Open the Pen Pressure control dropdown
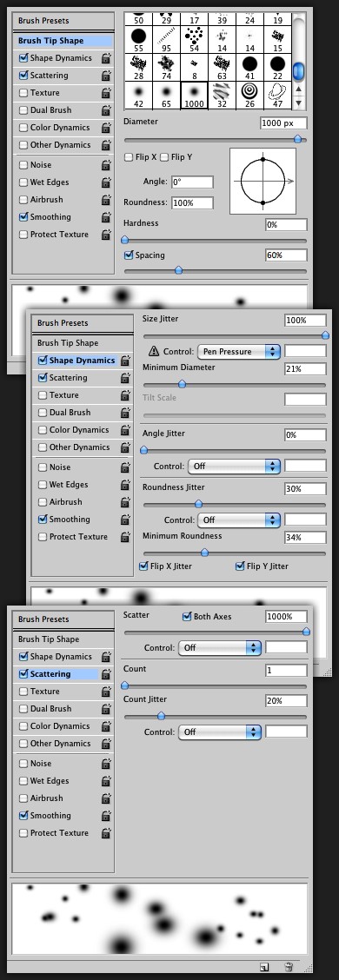This screenshot has width=339, height=980. click(239, 351)
